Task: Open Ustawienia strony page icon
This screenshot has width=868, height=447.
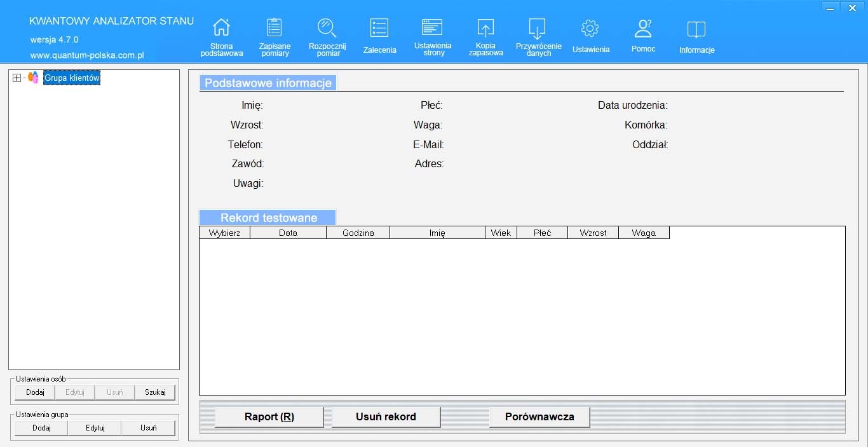Action: [432, 27]
